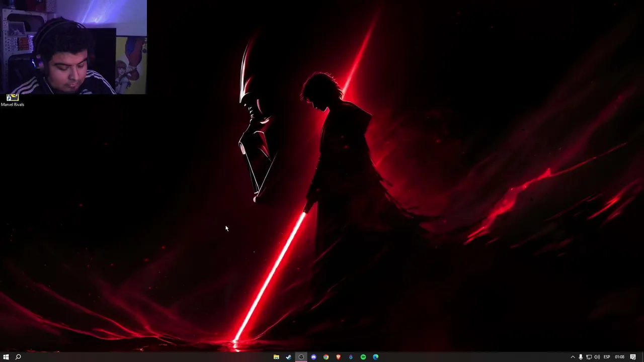Launch Steam from the taskbar
644x362 pixels.
[x=288, y=357]
